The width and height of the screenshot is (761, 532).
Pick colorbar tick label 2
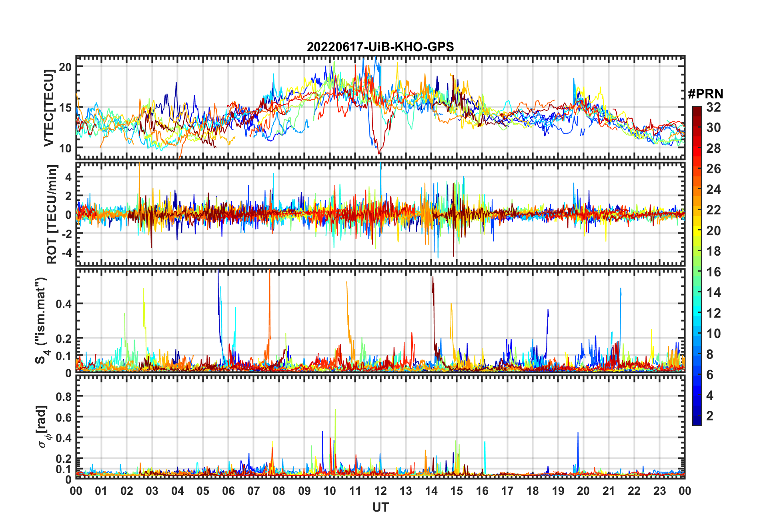(x=710, y=416)
